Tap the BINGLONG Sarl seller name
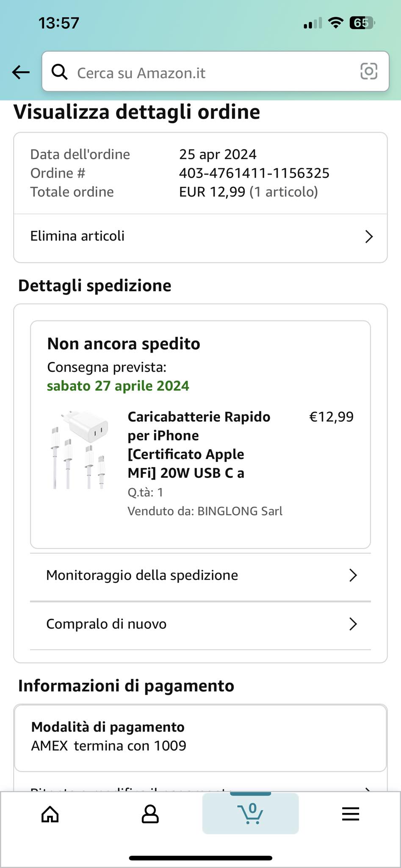The width and height of the screenshot is (401, 868). pos(240,511)
